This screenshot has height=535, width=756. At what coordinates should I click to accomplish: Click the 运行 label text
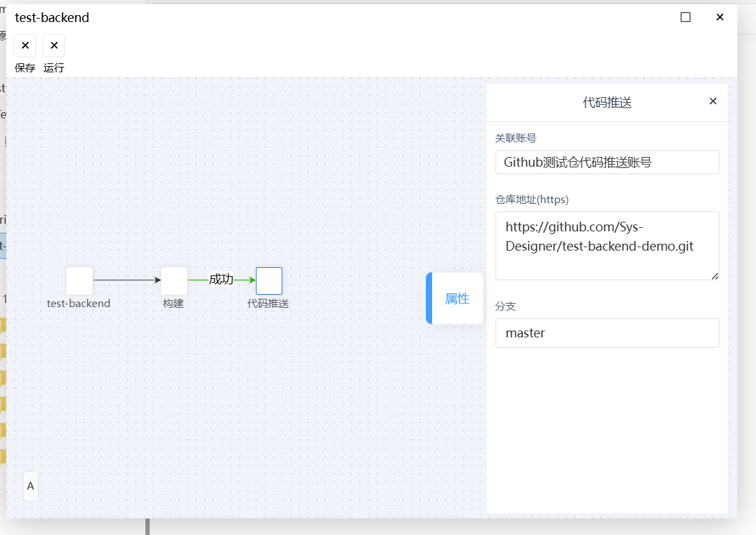tap(54, 68)
